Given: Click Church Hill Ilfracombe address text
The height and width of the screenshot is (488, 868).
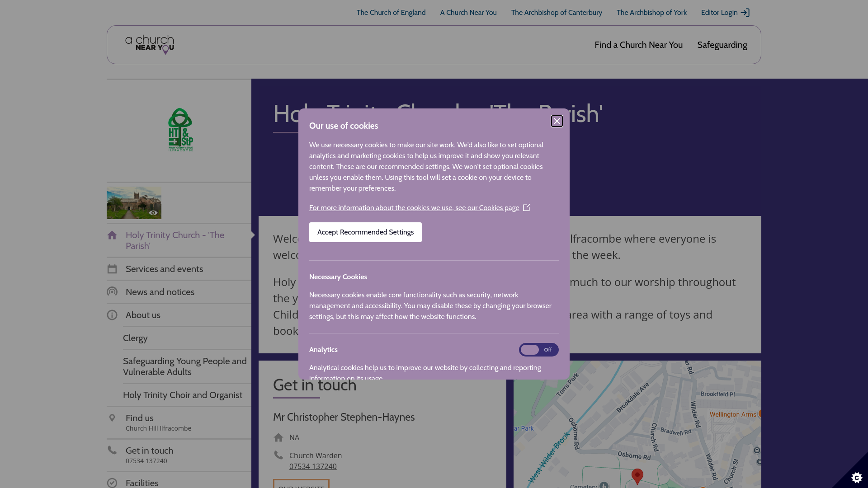Looking at the screenshot, I should 158,428.
